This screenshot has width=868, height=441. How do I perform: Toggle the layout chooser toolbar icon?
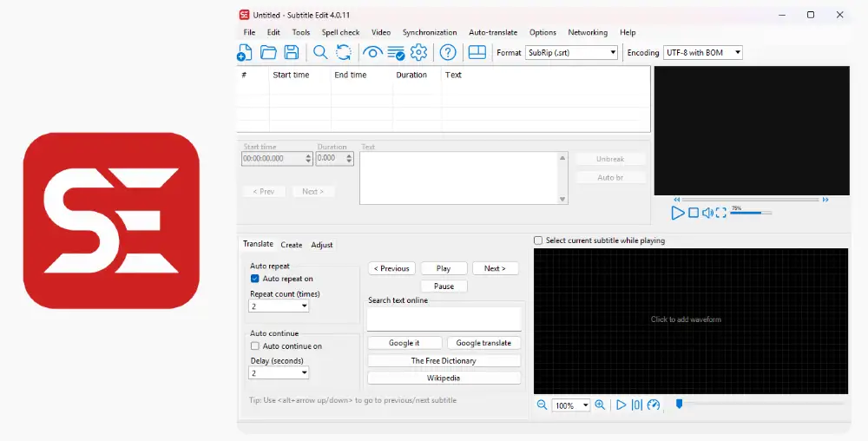pos(477,52)
